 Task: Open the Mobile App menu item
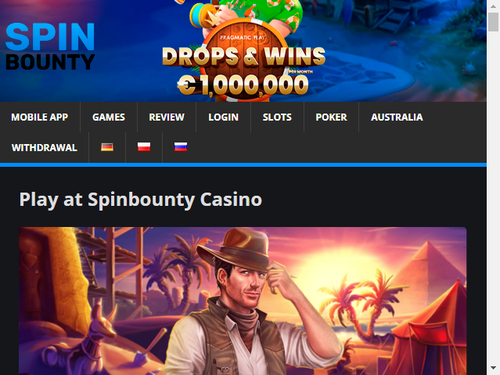point(40,117)
